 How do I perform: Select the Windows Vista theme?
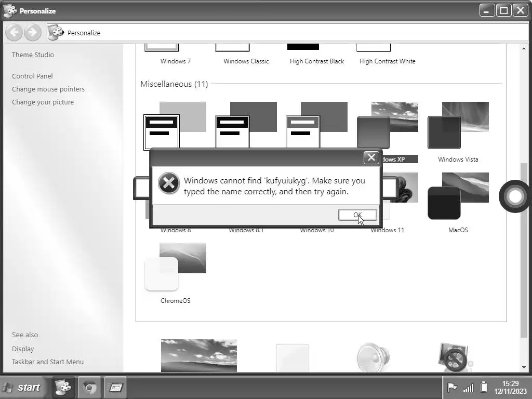[458, 132]
